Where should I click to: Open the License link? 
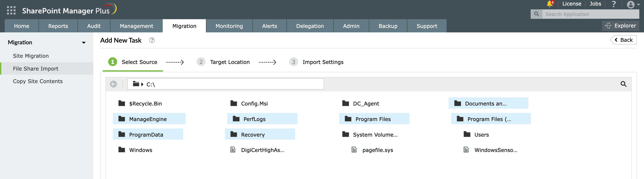(572, 4)
